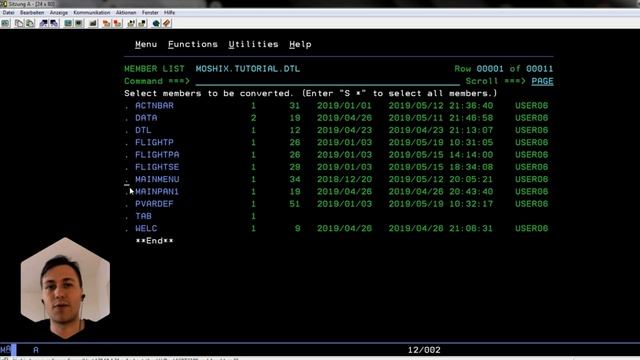Image resolution: width=640 pixels, height=360 pixels.
Task: Click the globe Support toolbar icon
Action: coord(156,23)
